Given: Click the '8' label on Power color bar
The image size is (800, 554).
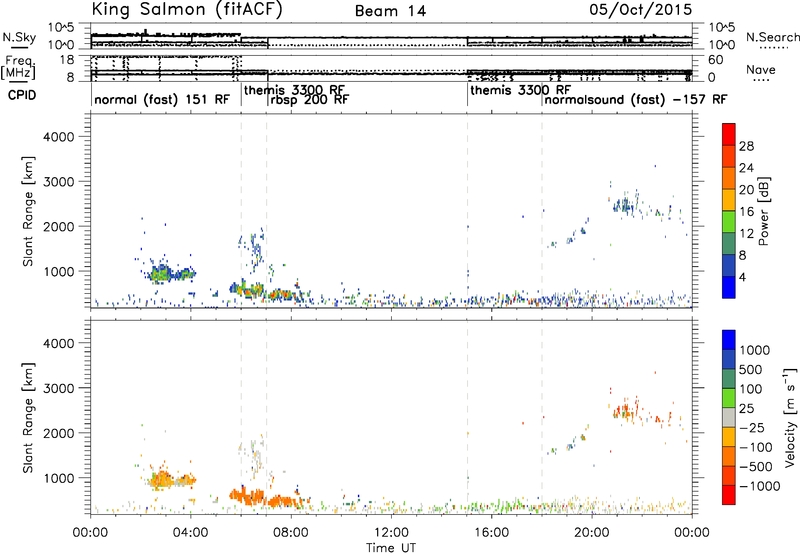Looking at the screenshot, I should point(743,256).
